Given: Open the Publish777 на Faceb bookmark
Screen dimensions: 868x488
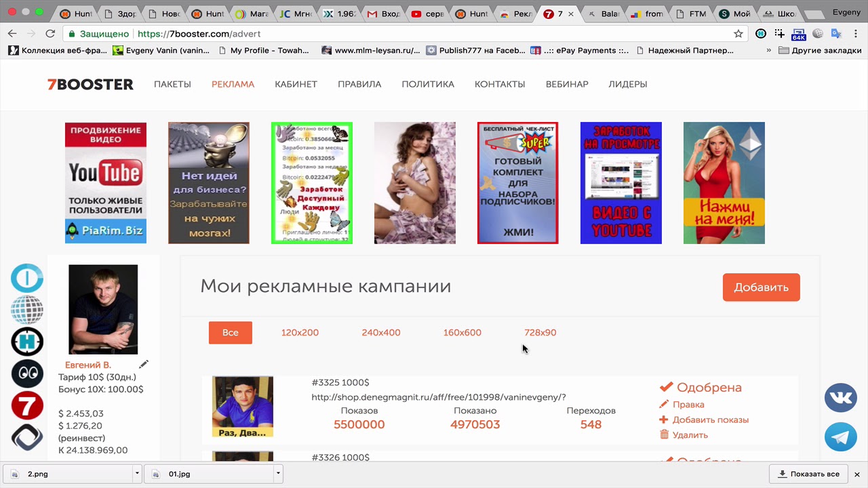Looking at the screenshot, I should 476,50.
